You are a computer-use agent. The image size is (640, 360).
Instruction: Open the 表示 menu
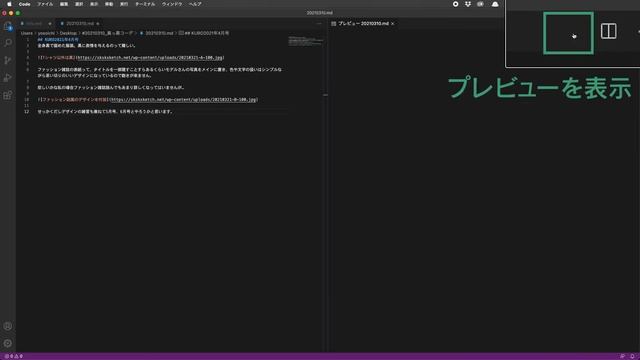tap(94, 4)
